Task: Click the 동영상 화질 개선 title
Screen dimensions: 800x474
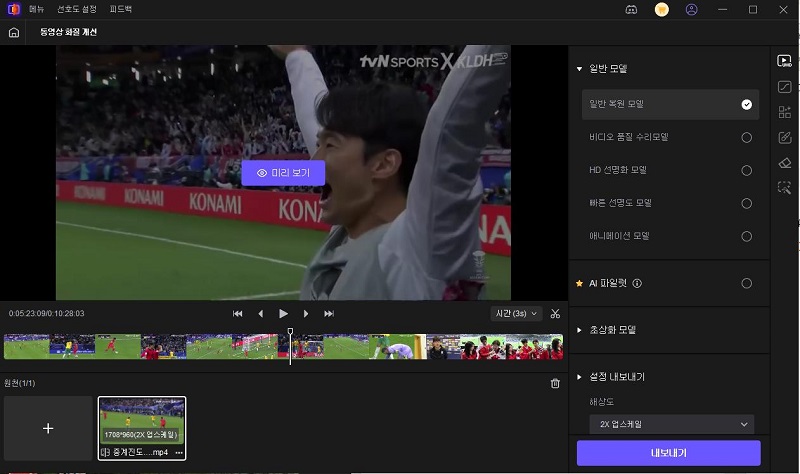Action: pos(68,32)
